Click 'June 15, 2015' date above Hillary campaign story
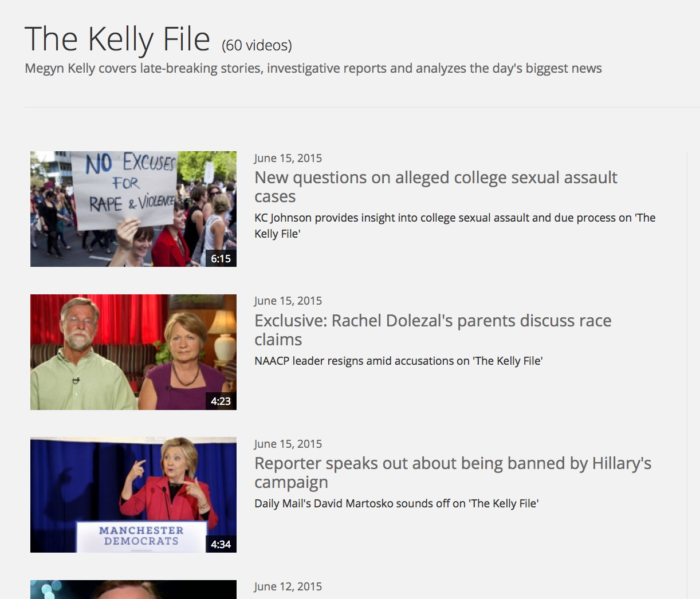The width and height of the screenshot is (700, 599). [x=288, y=444]
